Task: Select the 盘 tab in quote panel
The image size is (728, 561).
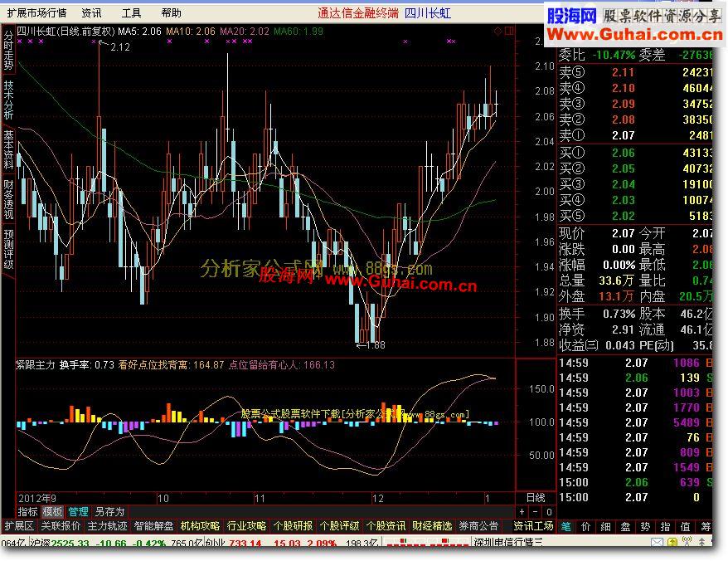Action: (x=626, y=527)
